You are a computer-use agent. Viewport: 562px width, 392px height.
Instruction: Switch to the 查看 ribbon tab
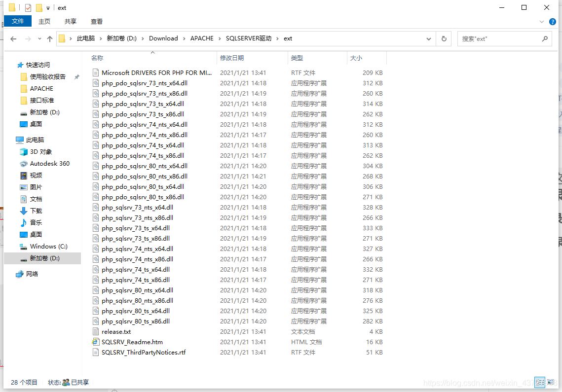[x=96, y=21]
